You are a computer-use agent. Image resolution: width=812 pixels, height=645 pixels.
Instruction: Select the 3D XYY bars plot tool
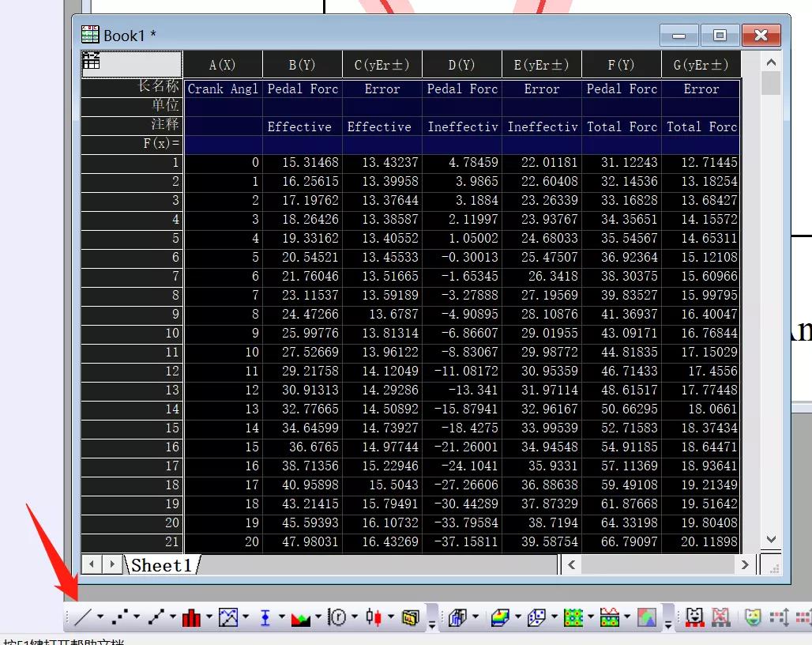[458, 617]
